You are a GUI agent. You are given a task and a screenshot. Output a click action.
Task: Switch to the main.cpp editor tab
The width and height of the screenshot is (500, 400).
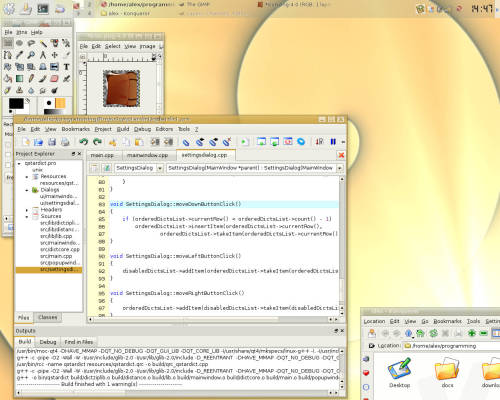tap(102, 155)
